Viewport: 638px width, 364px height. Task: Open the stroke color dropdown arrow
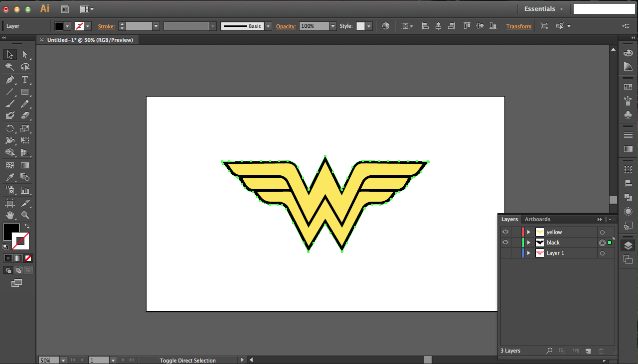click(88, 26)
